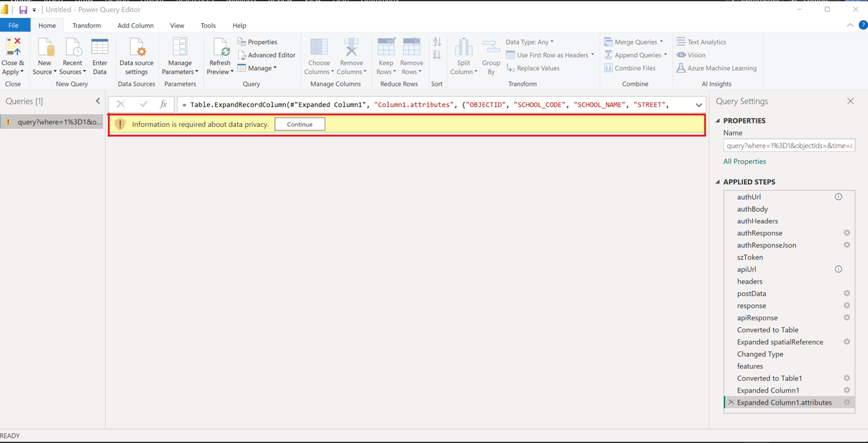Switch to the Tools tab
868x443 pixels.
[x=208, y=25]
